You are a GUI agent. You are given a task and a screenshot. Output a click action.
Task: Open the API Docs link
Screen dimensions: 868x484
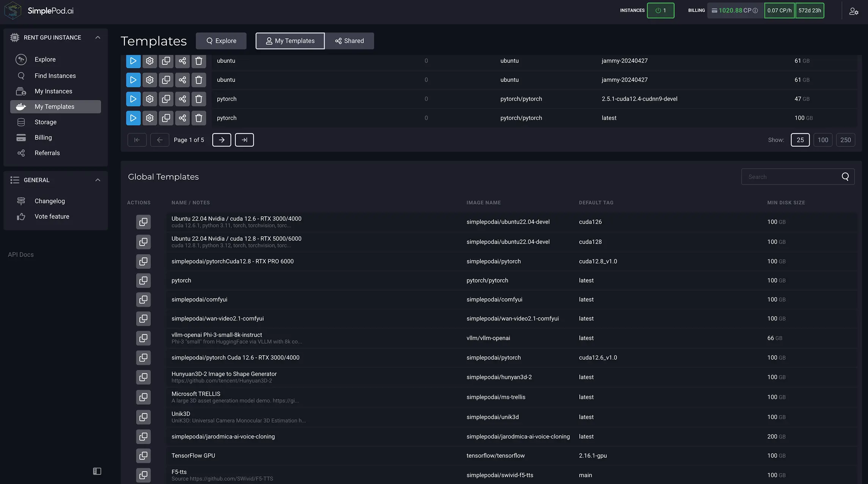coord(21,255)
